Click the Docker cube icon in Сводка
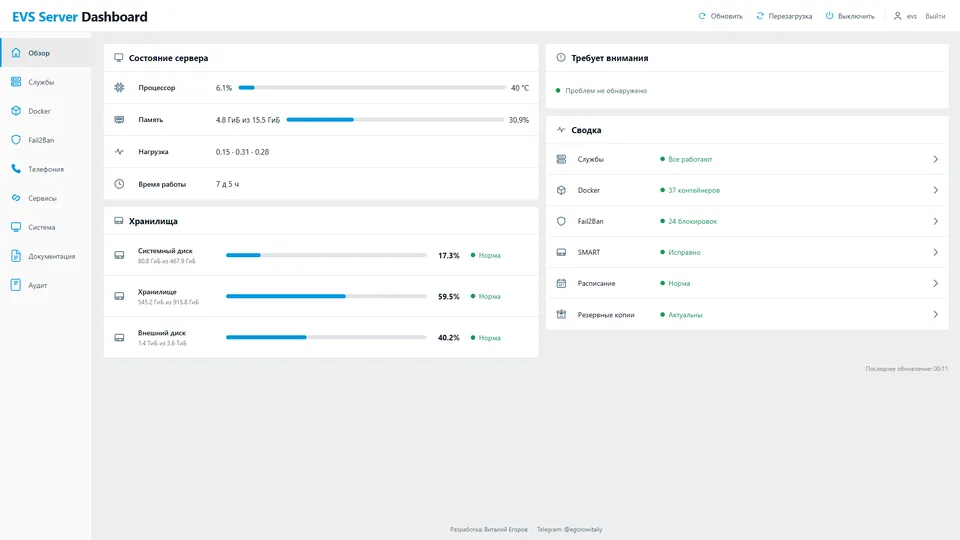The image size is (960, 540). (x=561, y=190)
